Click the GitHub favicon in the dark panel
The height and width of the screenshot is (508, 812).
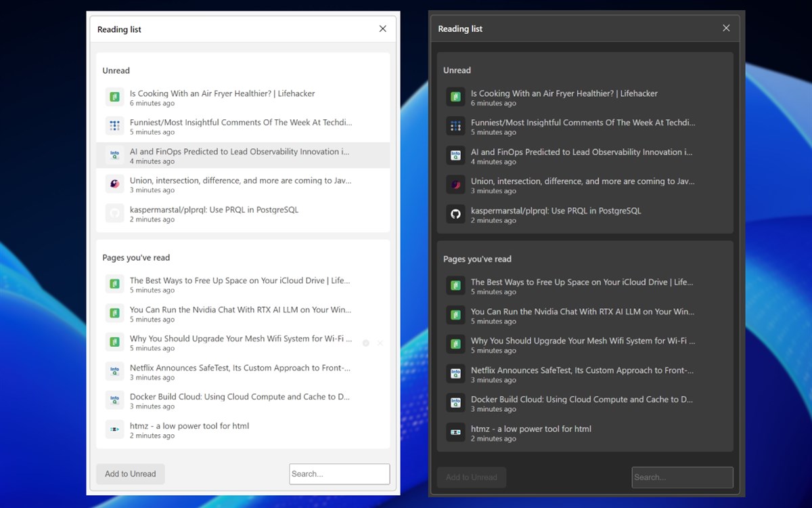455,215
